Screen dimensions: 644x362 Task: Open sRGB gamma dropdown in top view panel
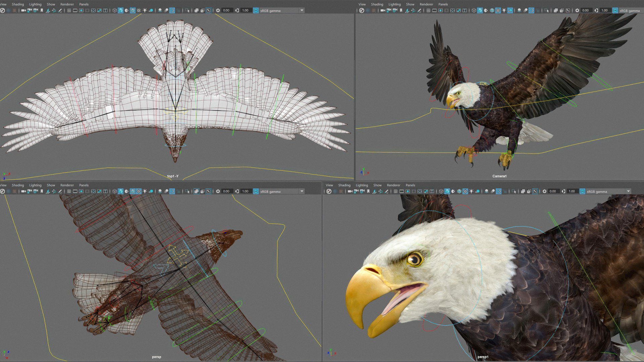(282, 10)
